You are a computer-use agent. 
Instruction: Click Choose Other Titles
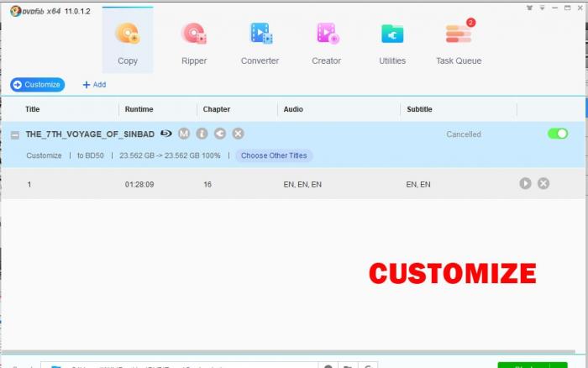click(x=274, y=155)
